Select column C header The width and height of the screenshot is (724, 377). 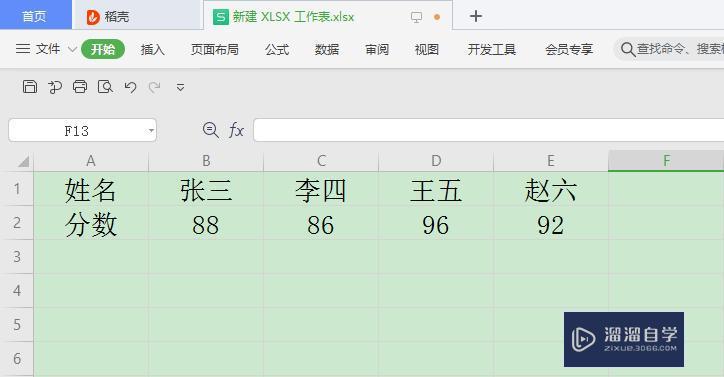click(321, 161)
